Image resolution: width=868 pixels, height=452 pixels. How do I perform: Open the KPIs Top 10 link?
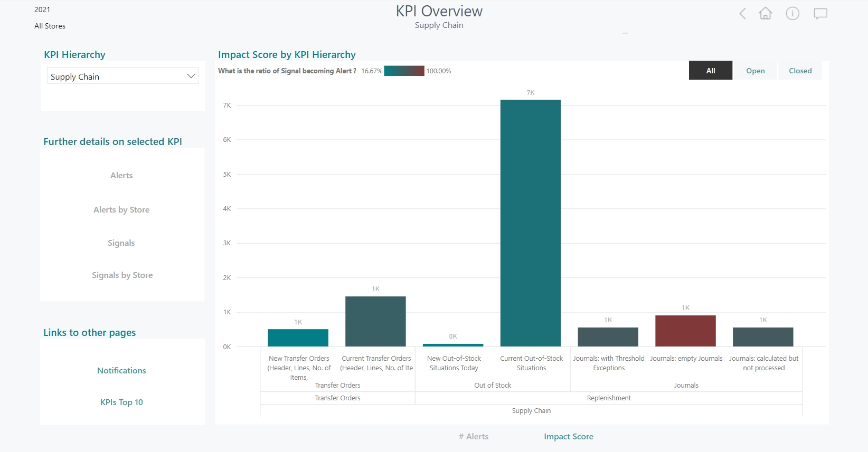point(121,402)
